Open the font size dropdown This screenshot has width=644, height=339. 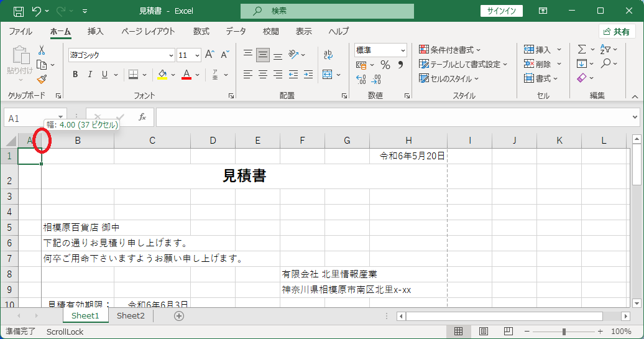tap(197, 55)
